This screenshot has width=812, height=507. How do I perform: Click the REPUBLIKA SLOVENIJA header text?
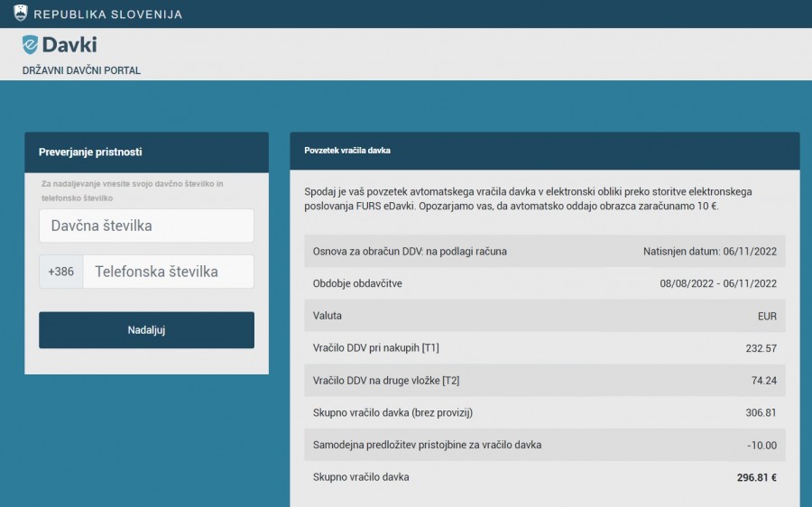pos(107,14)
